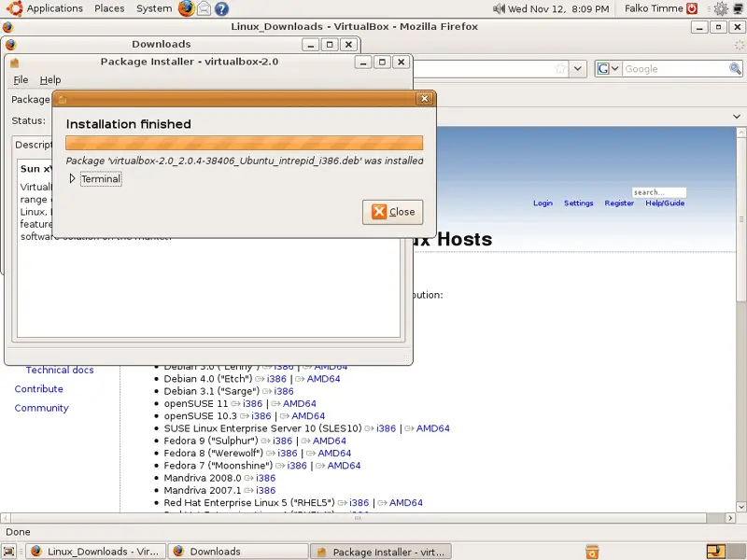Click the orange trash icon in bottom panel
The image size is (747, 560).
coord(592,552)
